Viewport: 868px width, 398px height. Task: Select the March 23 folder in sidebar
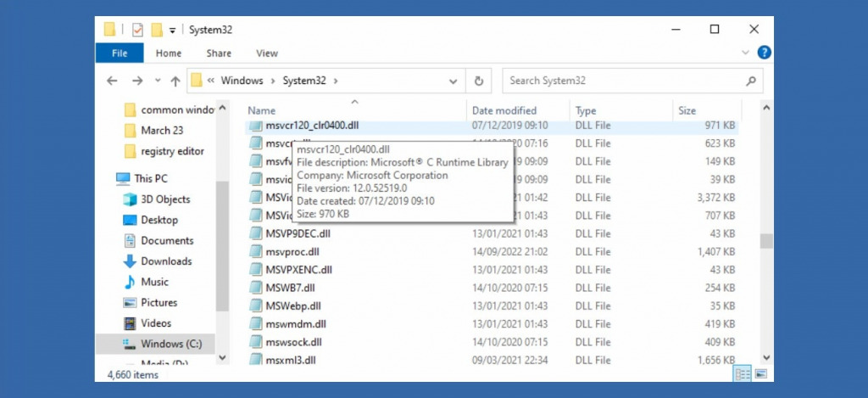(162, 131)
